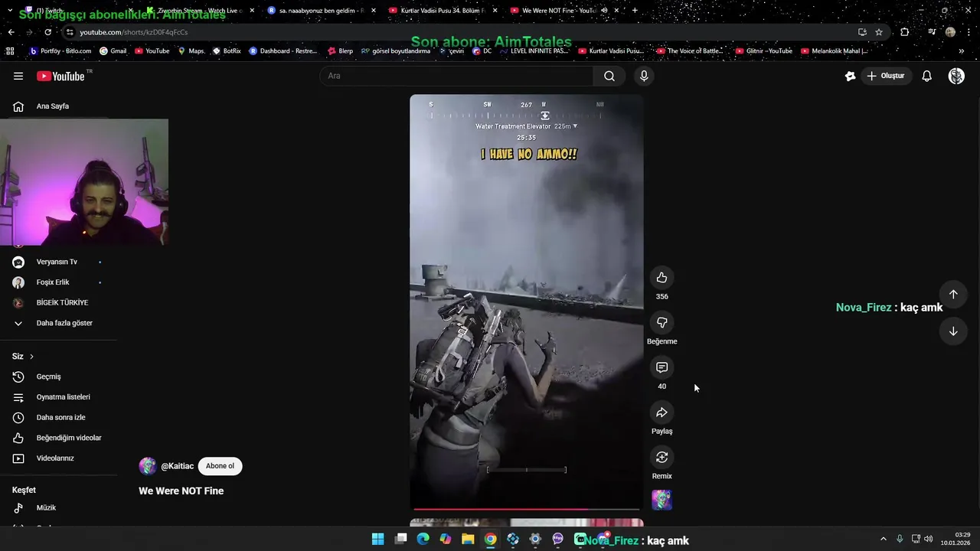Open Microsoft Edge from the taskbar
980x551 pixels.
click(x=423, y=540)
